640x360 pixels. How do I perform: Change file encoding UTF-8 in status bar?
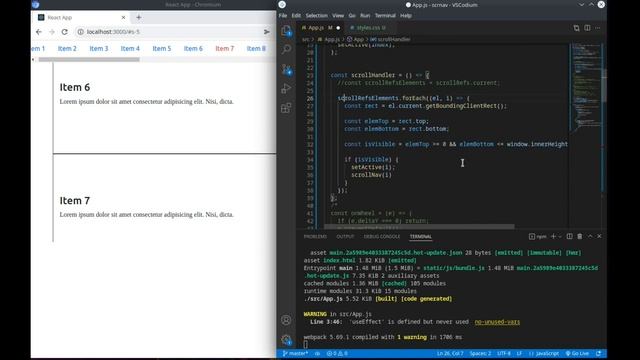504,353
